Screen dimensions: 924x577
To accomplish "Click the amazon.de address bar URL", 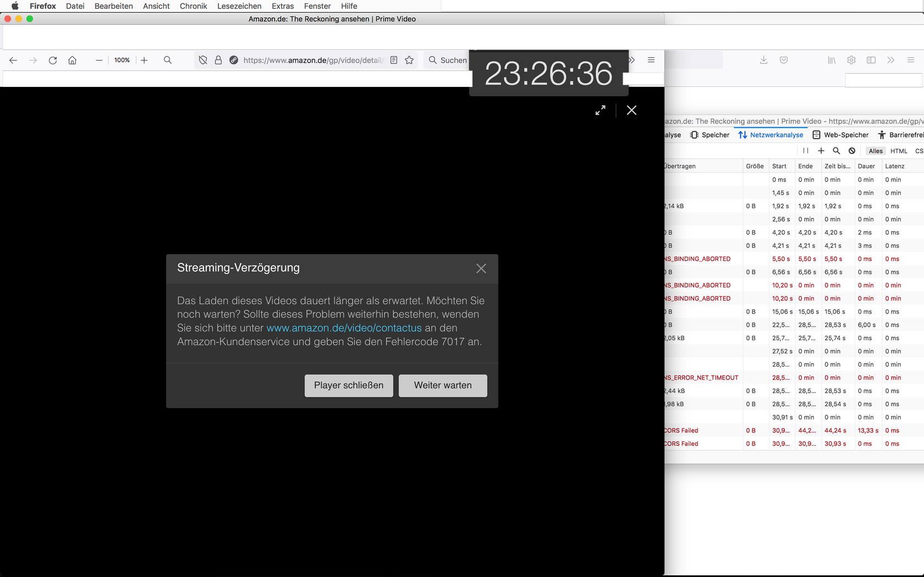I will click(x=312, y=61).
